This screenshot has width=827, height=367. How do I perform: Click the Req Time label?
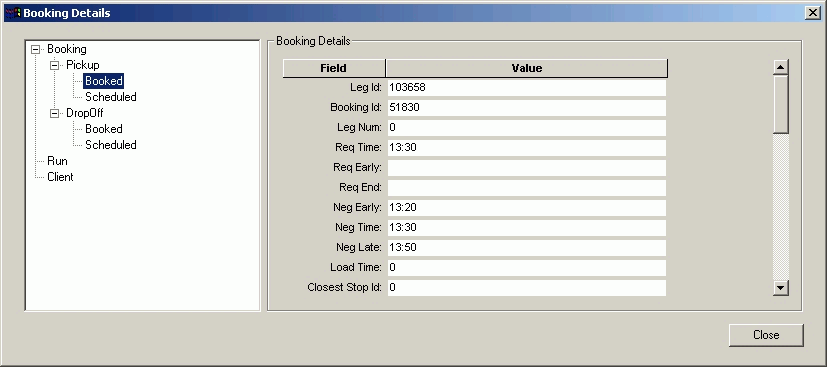pyautogui.click(x=358, y=148)
